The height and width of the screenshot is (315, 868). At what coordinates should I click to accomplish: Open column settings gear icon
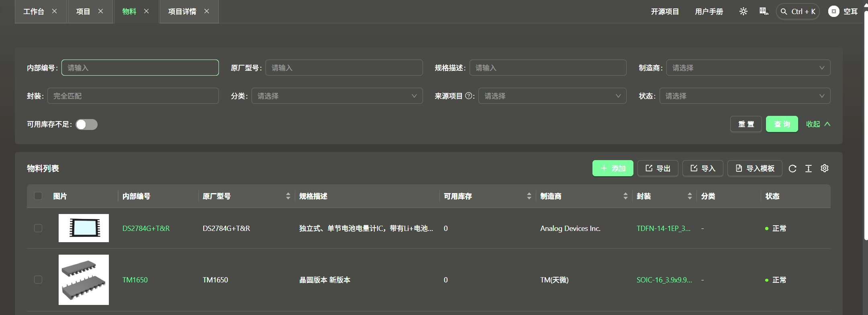click(824, 169)
